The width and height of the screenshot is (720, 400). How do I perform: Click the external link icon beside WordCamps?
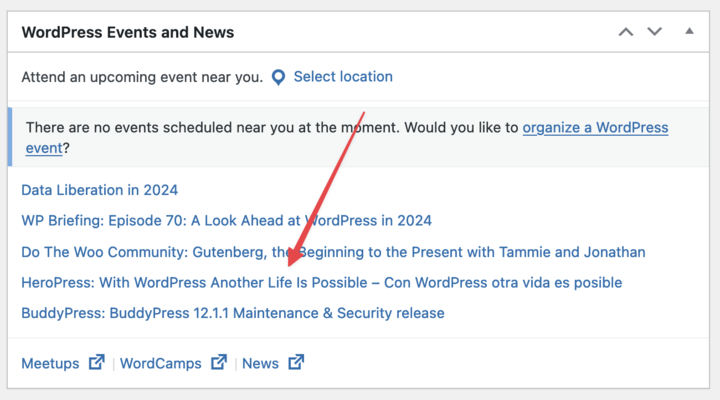pyautogui.click(x=219, y=362)
